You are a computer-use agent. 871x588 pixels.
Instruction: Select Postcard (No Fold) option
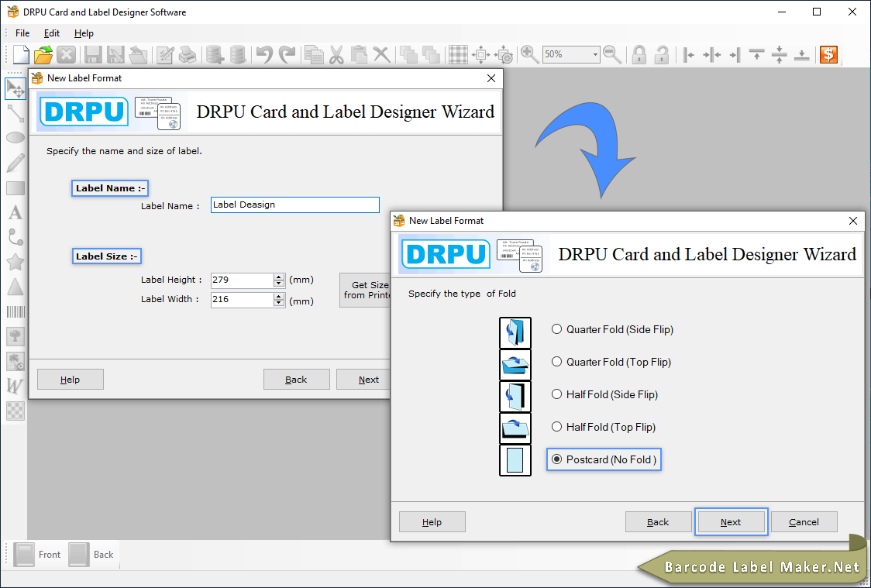[604, 459]
